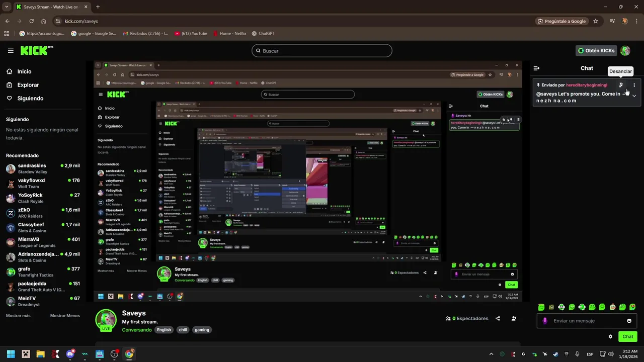Open chat settings gear

[610, 337]
